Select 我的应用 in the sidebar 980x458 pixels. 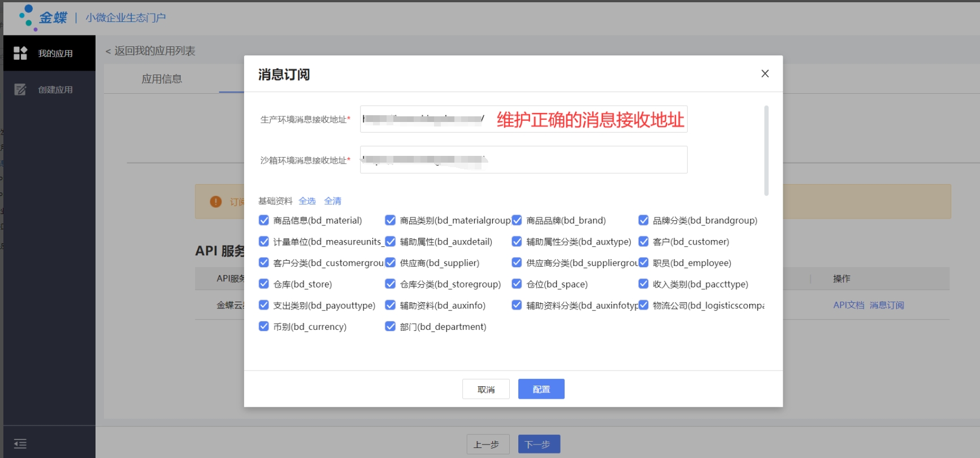point(55,54)
